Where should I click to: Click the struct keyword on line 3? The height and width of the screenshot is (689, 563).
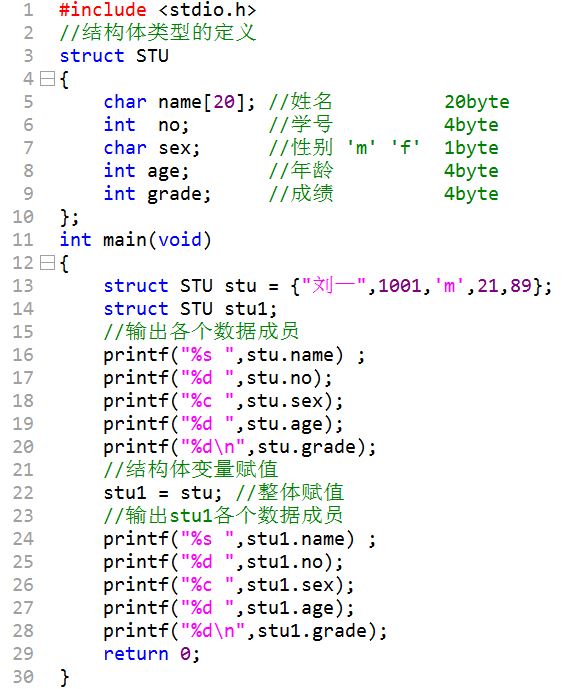92,56
